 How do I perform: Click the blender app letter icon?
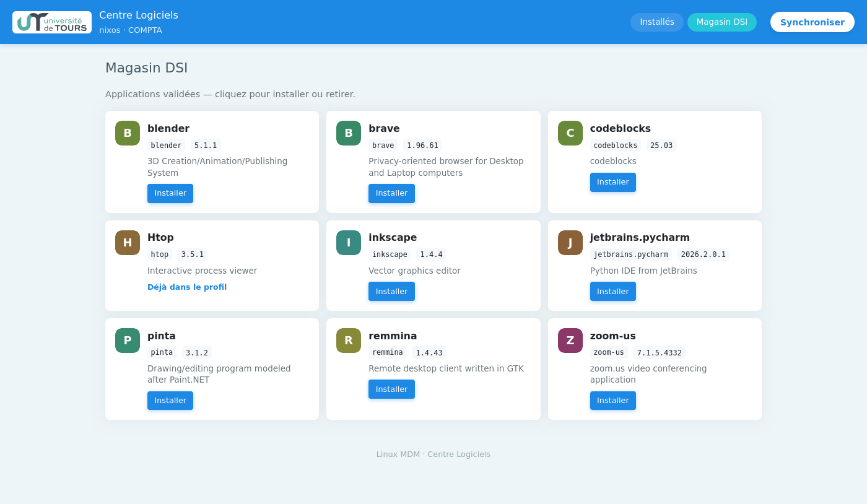pyautogui.click(x=128, y=133)
